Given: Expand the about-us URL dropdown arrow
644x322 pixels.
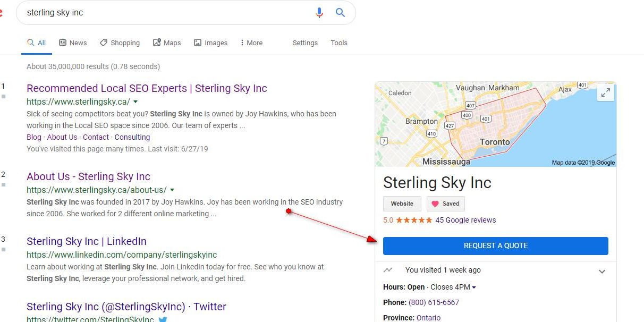Looking at the screenshot, I should [172, 190].
